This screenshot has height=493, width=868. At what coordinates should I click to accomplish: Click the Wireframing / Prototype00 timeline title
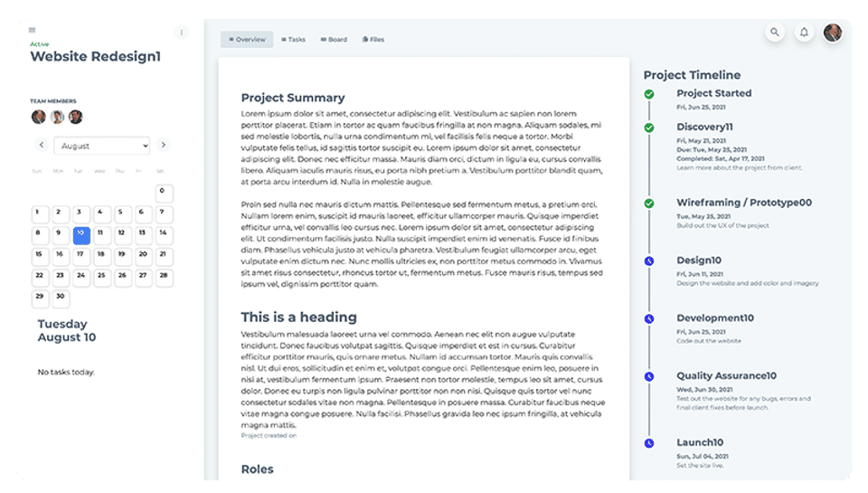pos(744,203)
